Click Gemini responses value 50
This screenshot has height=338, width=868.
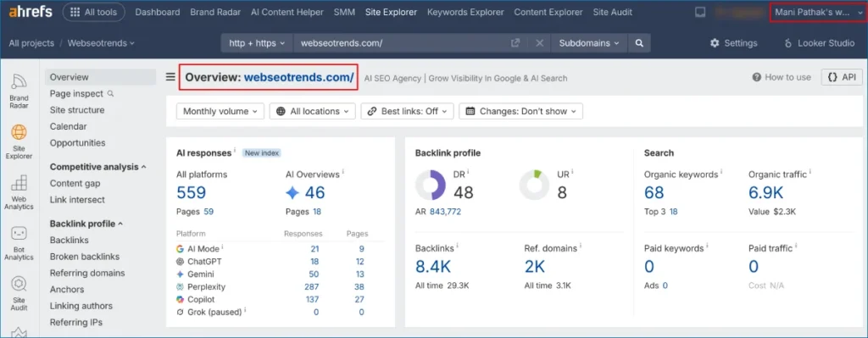coord(314,274)
